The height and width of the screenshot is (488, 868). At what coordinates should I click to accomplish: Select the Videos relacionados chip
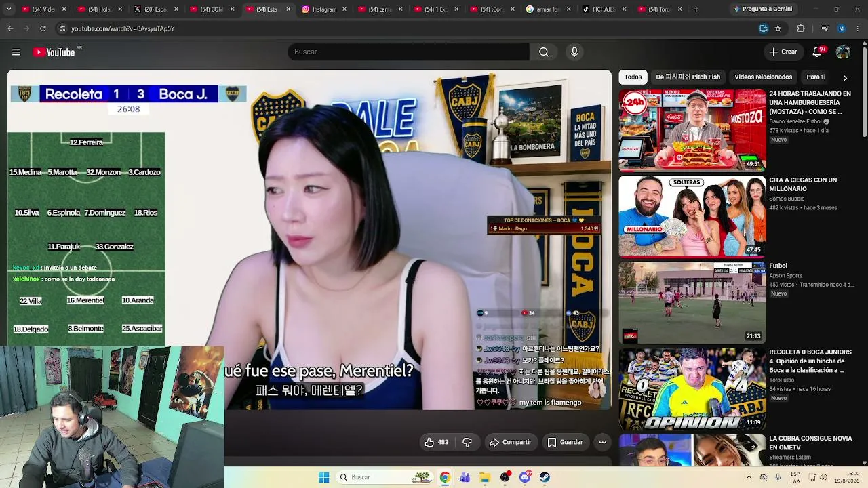pos(763,77)
